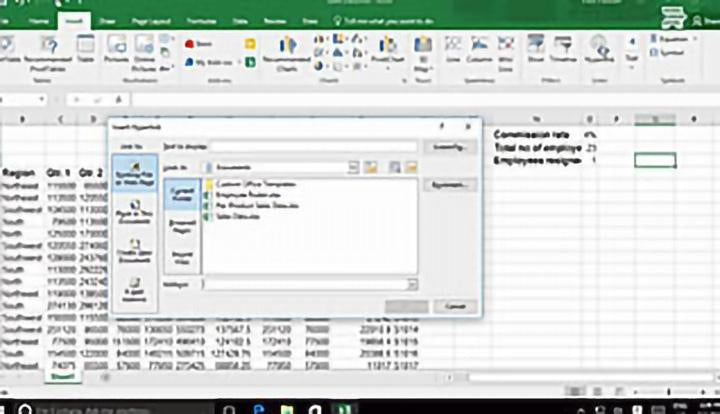Click the Recent Files button
The image size is (720, 414).
(x=182, y=257)
